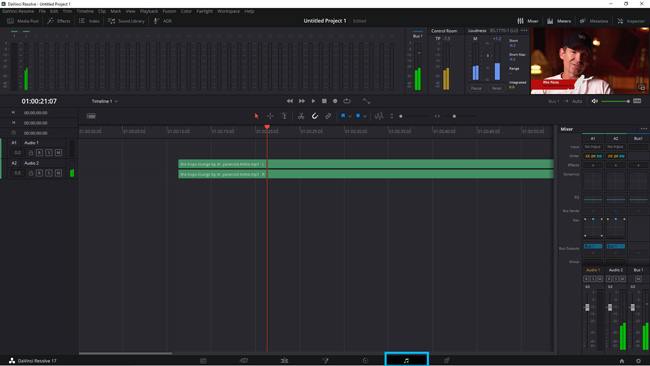The height and width of the screenshot is (366, 650).
Task: Mute Bus 1 in the mixer strip
Action: tap(638, 279)
